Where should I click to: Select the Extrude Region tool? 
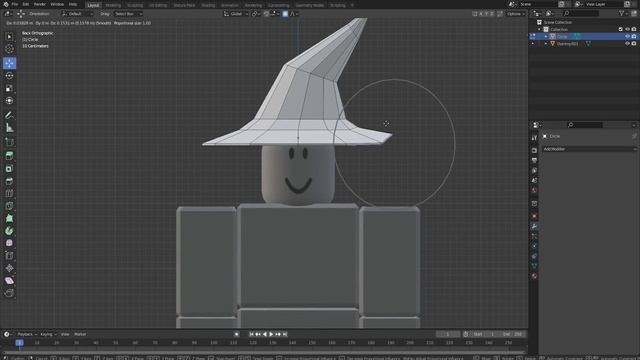coord(9,156)
